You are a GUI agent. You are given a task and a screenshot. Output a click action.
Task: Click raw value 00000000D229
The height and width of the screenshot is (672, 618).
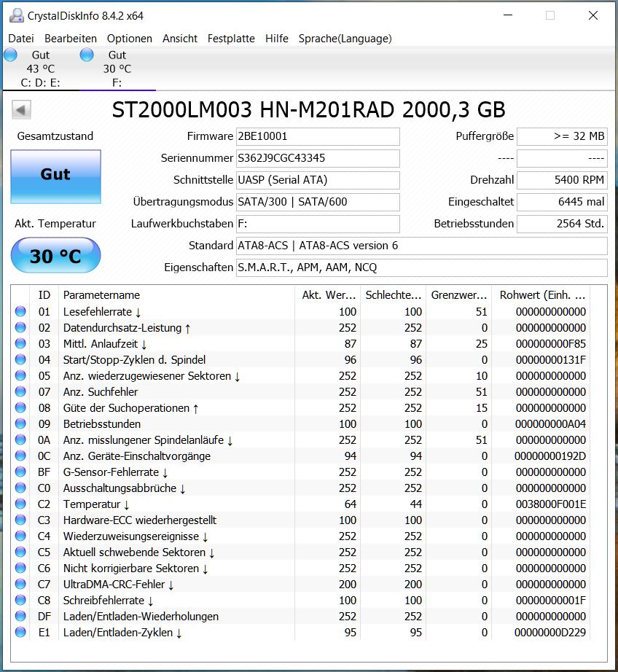tap(550, 632)
